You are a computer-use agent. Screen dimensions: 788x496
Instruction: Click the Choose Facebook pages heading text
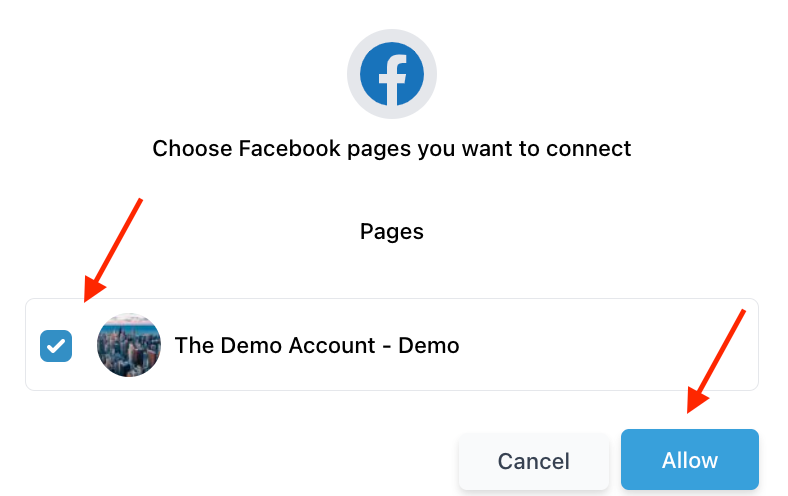point(391,149)
